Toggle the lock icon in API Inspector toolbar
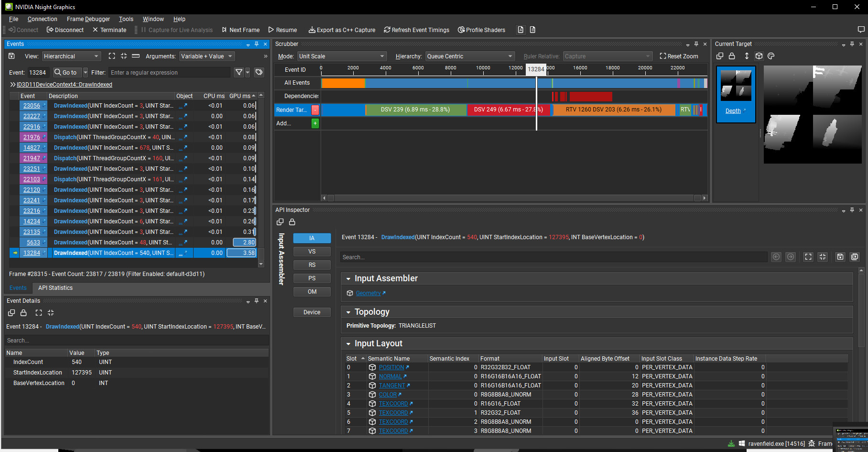This screenshot has height=452, width=868. 292,222
